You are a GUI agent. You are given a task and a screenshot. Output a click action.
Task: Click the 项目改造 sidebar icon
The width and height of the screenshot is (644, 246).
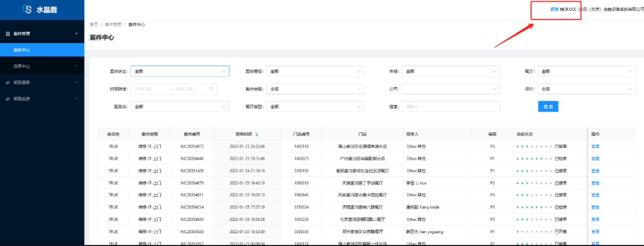click(8, 99)
